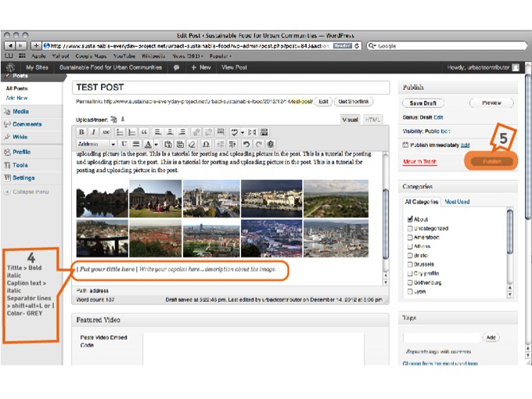Switch to the Visual editor tab

pyautogui.click(x=350, y=120)
